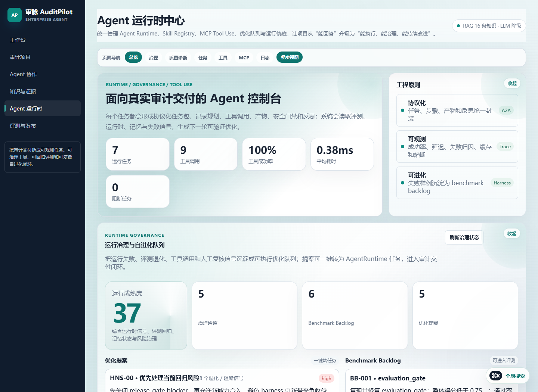Click the 可进化 principle card
The width and height of the screenshot is (538, 392).
457,183
